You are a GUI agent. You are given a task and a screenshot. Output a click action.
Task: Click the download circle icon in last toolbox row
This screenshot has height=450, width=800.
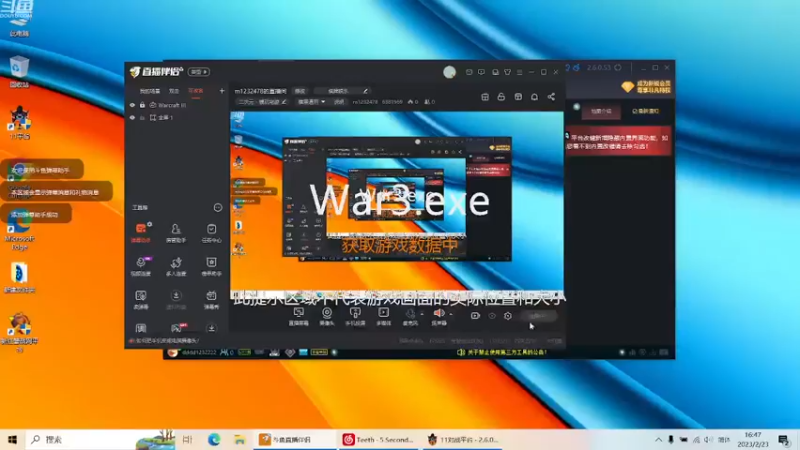coord(212,328)
